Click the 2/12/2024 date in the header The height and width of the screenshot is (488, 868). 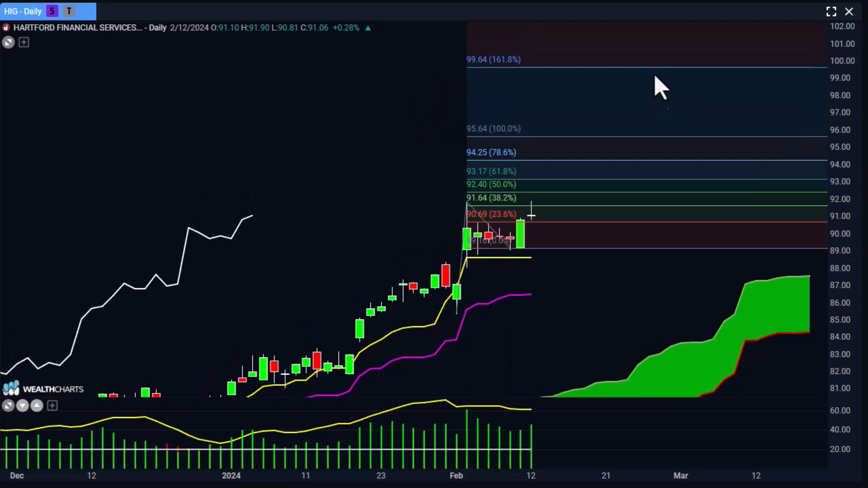189,28
